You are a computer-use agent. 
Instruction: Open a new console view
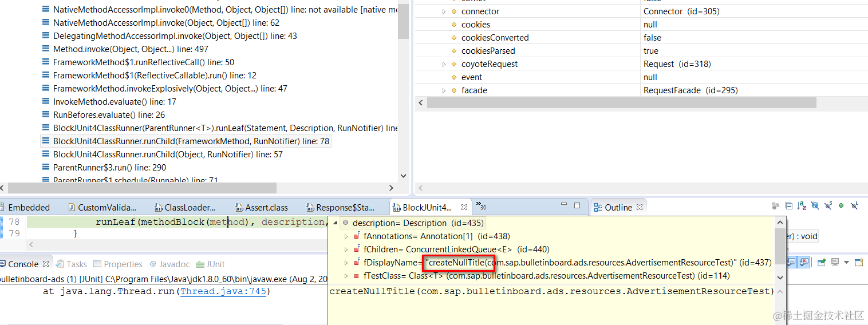point(858,262)
